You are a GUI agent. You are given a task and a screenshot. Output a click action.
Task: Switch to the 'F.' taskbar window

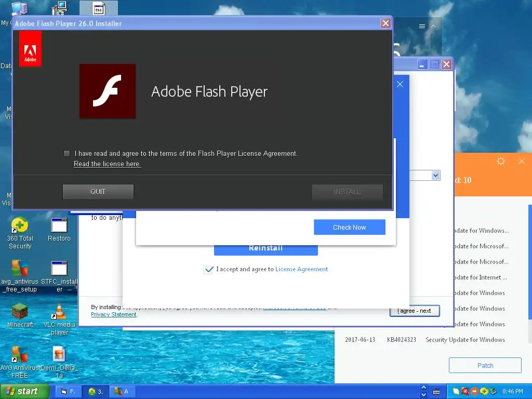68,392
